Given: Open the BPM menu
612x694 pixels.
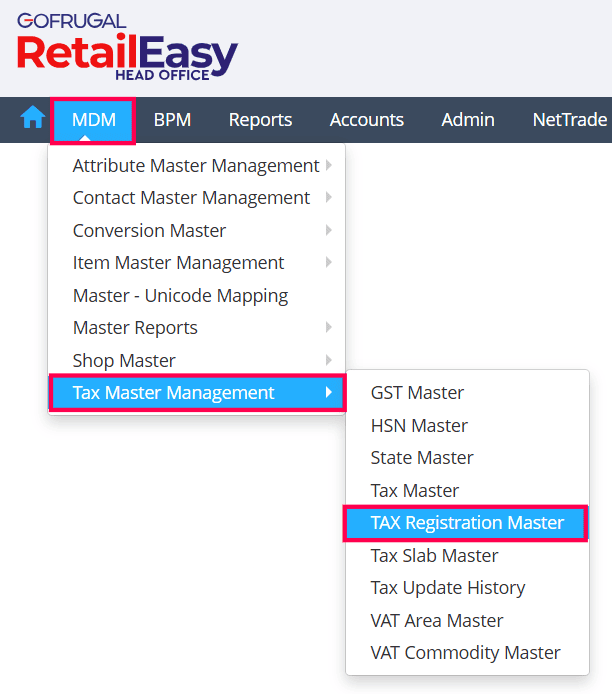Looking at the screenshot, I should 172,120.
